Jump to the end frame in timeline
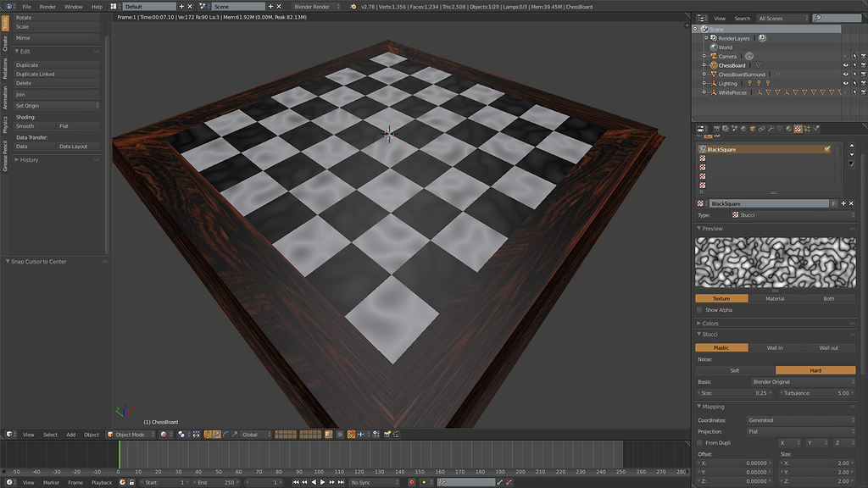 click(342, 482)
